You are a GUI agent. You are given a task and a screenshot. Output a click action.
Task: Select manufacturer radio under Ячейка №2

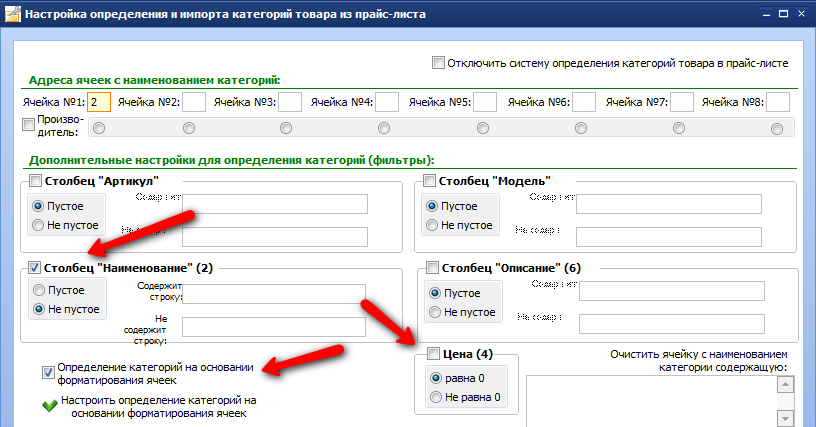(189, 128)
